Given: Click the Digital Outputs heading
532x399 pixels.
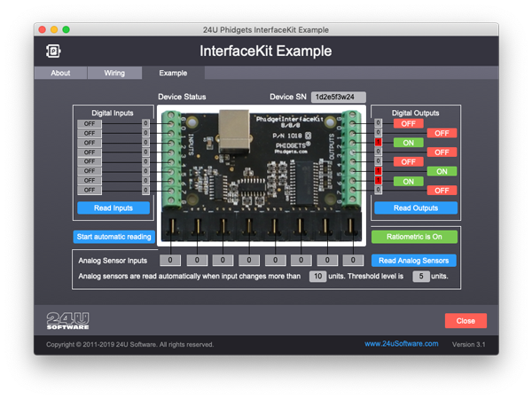Looking at the screenshot, I should (x=415, y=113).
